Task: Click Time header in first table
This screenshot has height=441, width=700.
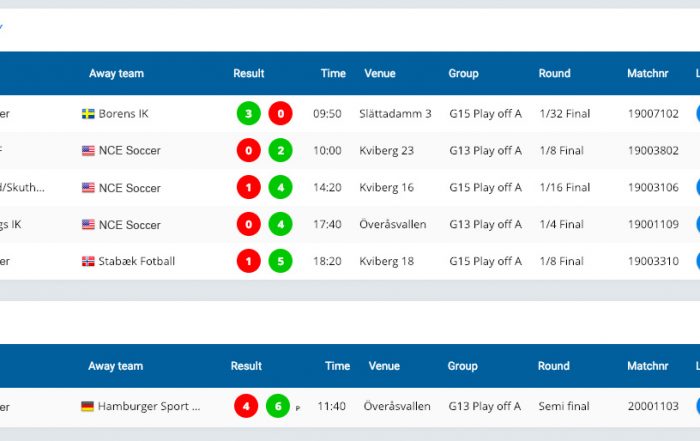Action: [x=333, y=73]
